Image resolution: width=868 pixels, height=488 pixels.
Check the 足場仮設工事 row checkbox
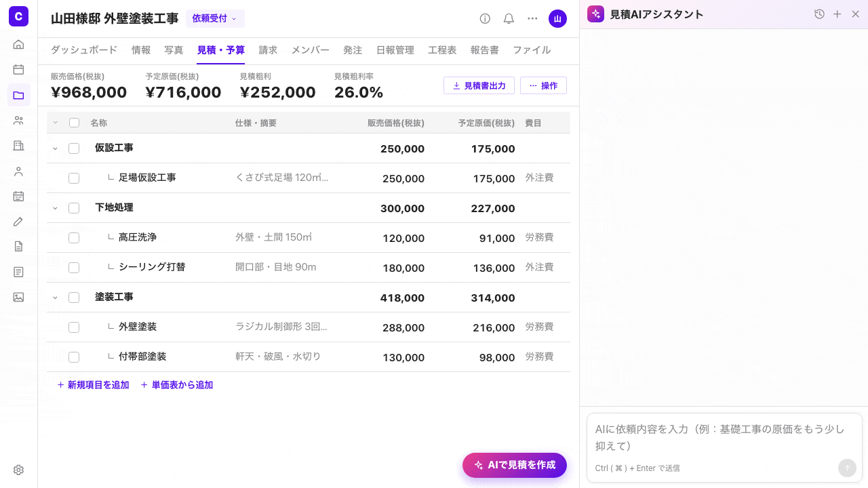click(x=74, y=178)
